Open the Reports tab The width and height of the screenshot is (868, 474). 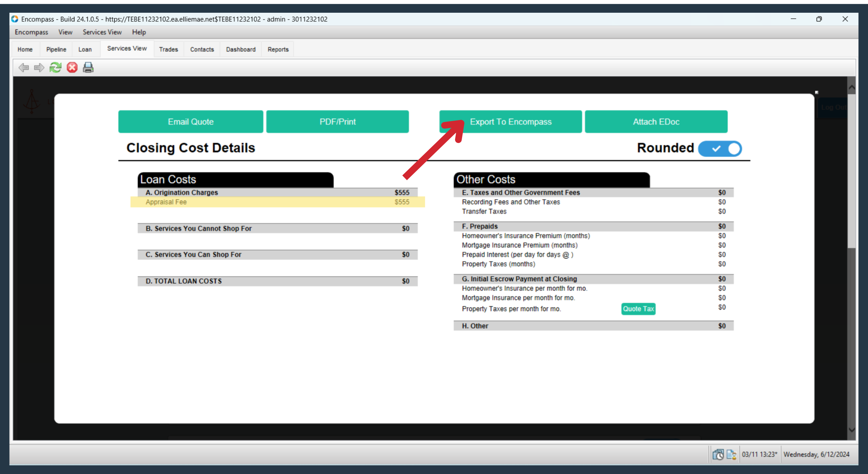pyautogui.click(x=278, y=49)
